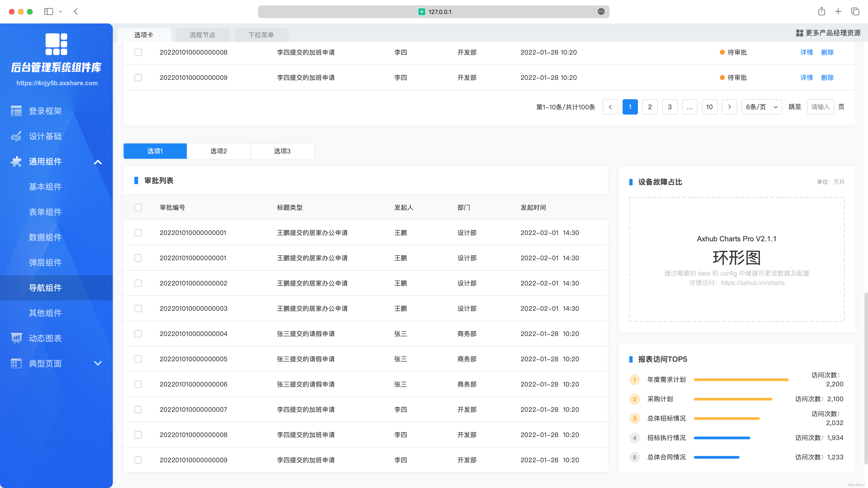Screen dimensions: 868x488
Task: Show tab overview icon
Action: tap(855, 12)
